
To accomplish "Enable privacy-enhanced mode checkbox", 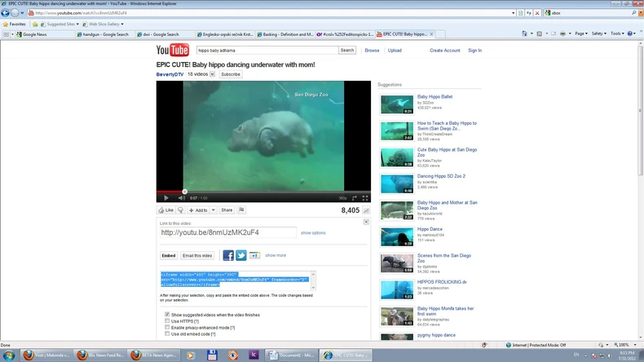I will (x=167, y=328).
